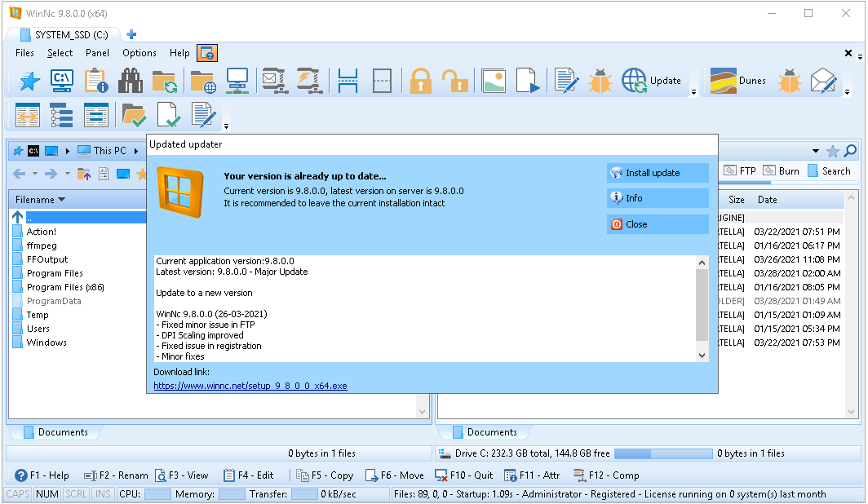
Task: Open the Help menu
Action: [x=179, y=53]
